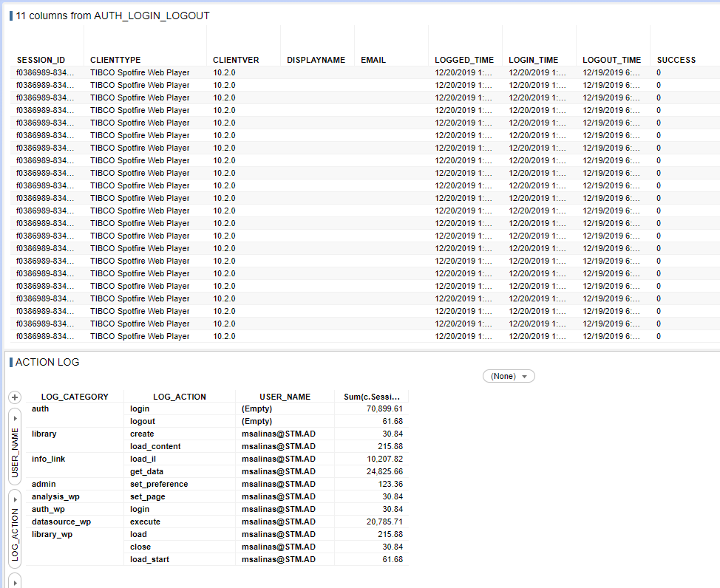The width and height of the screenshot is (720, 588).
Task: Select the datasource_wp category cell
Action: [x=61, y=522]
